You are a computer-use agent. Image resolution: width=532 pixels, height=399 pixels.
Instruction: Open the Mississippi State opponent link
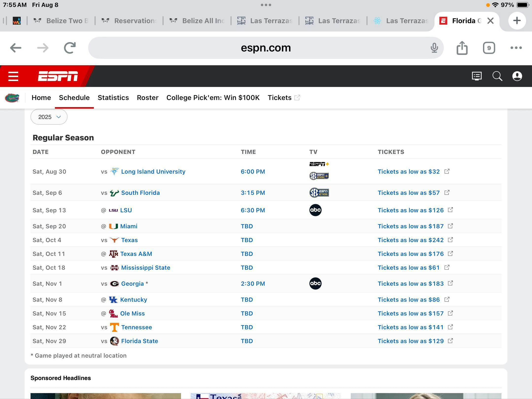(x=146, y=267)
